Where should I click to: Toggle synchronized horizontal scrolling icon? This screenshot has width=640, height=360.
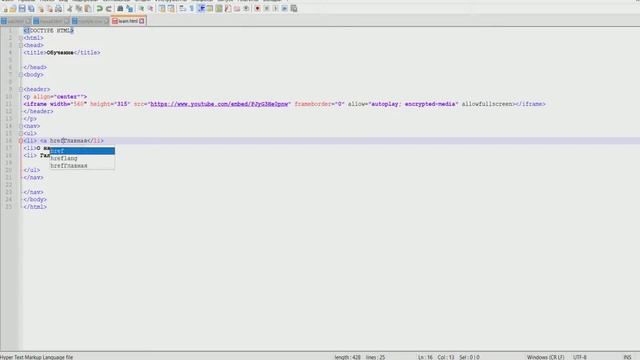pos(171,9)
